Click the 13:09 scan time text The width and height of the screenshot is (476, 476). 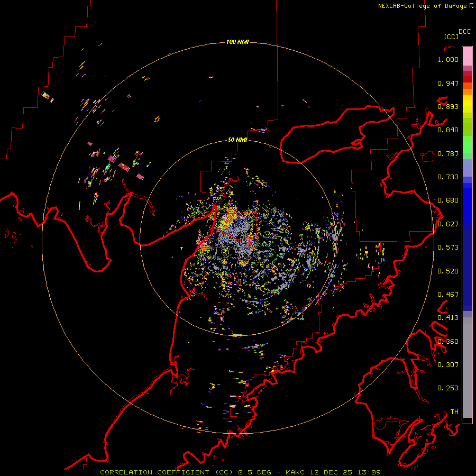tap(369, 472)
